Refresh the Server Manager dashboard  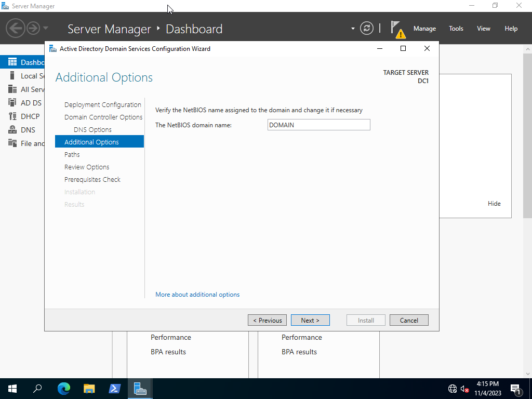tap(367, 28)
